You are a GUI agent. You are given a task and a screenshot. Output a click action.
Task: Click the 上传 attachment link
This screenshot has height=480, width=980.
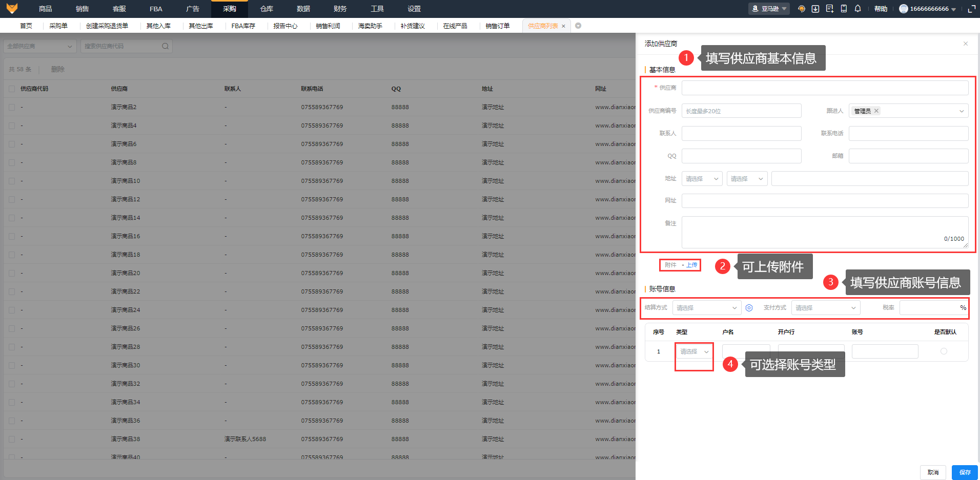692,265
